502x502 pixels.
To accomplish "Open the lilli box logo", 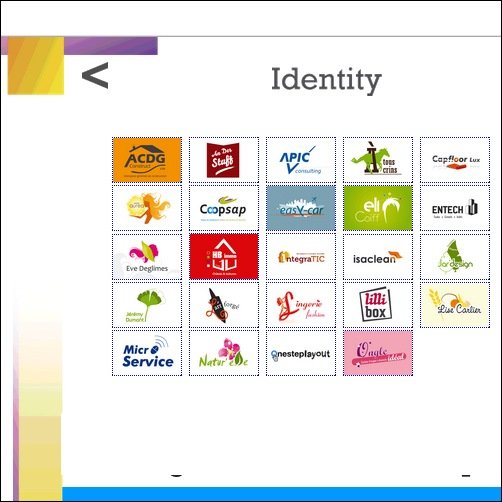I will pyautogui.click(x=378, y=305).
